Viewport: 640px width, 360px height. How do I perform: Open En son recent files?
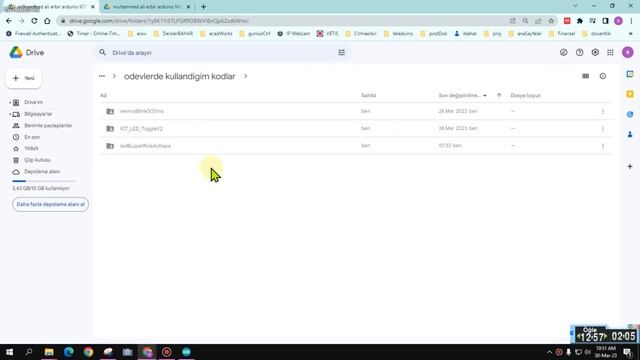pyautogui.click(x=32, y=137)
